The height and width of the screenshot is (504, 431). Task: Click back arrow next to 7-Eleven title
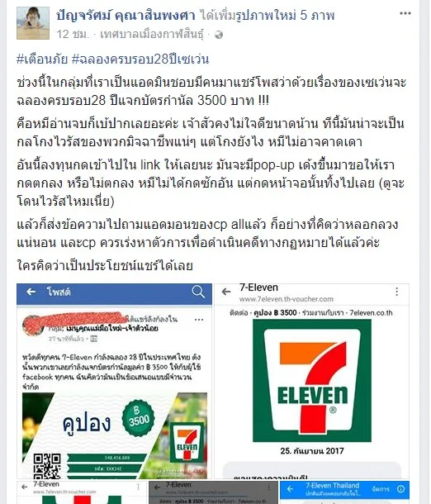(226, 292)
